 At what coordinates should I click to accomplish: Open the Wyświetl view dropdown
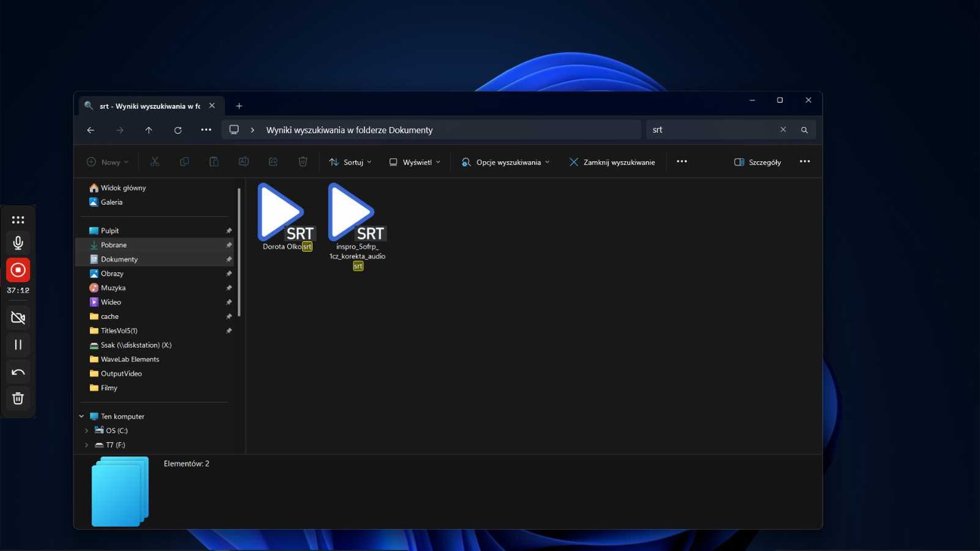(x=415, y=162)
